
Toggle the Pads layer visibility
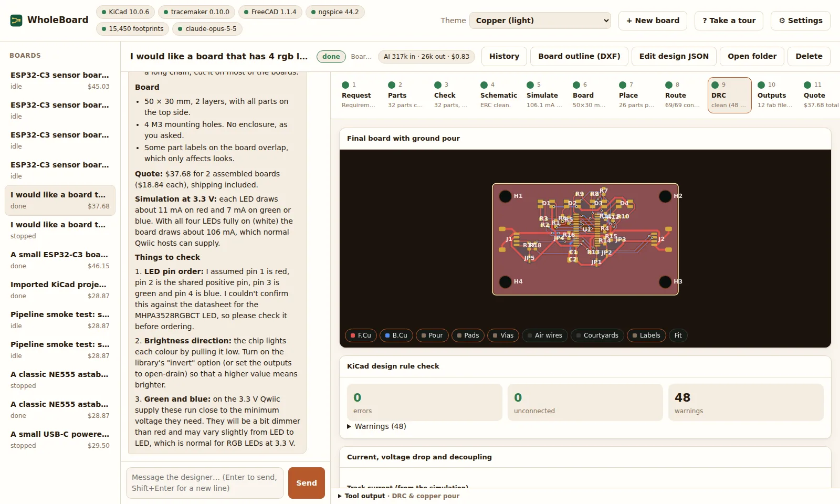click(468, 335)
